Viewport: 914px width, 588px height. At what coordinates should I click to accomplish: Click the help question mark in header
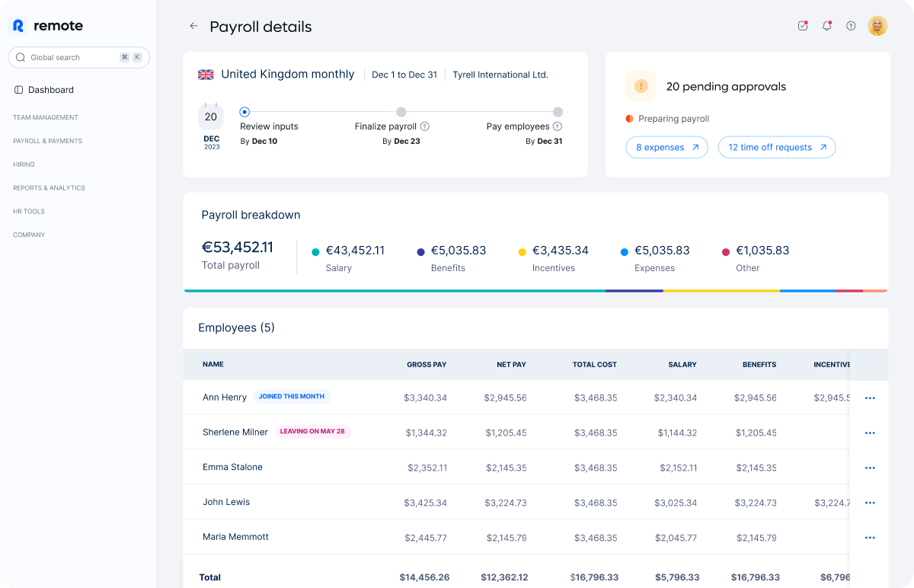point(851,26)
